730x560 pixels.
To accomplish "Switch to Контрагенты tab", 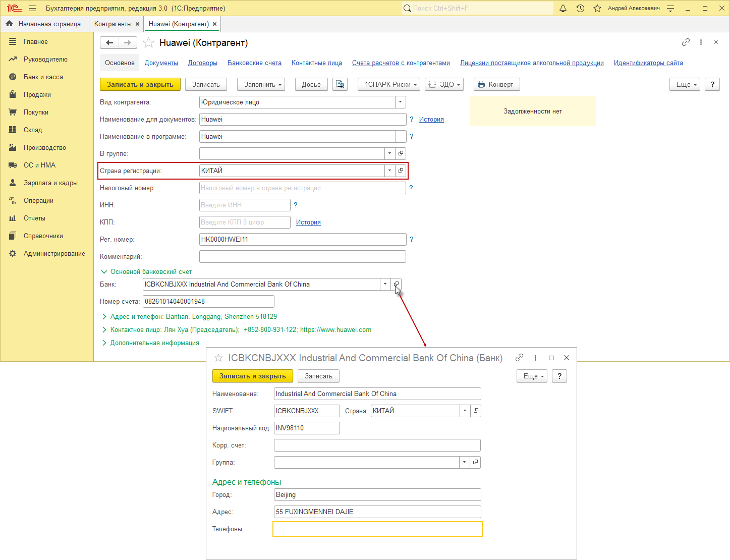I will (x=113, y=24).
